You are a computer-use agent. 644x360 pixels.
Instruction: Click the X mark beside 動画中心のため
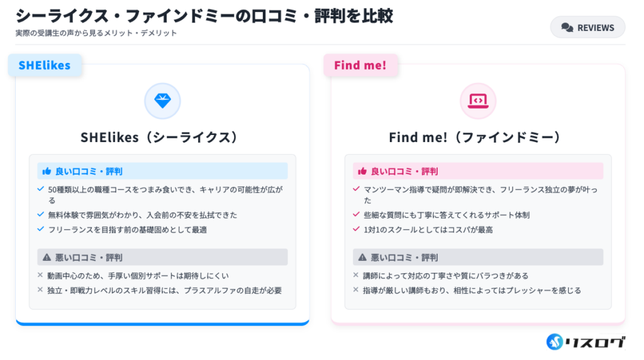click(x=41, y=275)
